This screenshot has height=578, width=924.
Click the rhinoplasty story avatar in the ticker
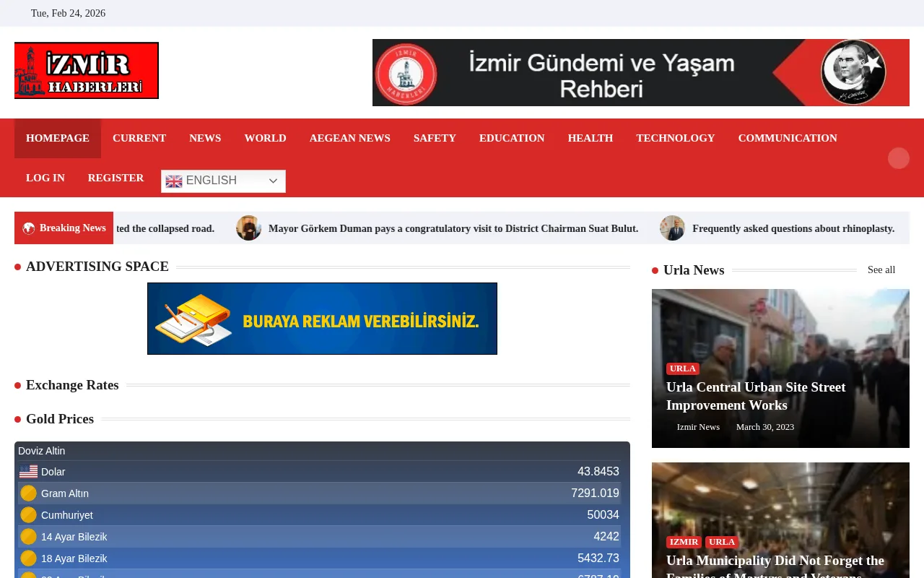(672, 228)
